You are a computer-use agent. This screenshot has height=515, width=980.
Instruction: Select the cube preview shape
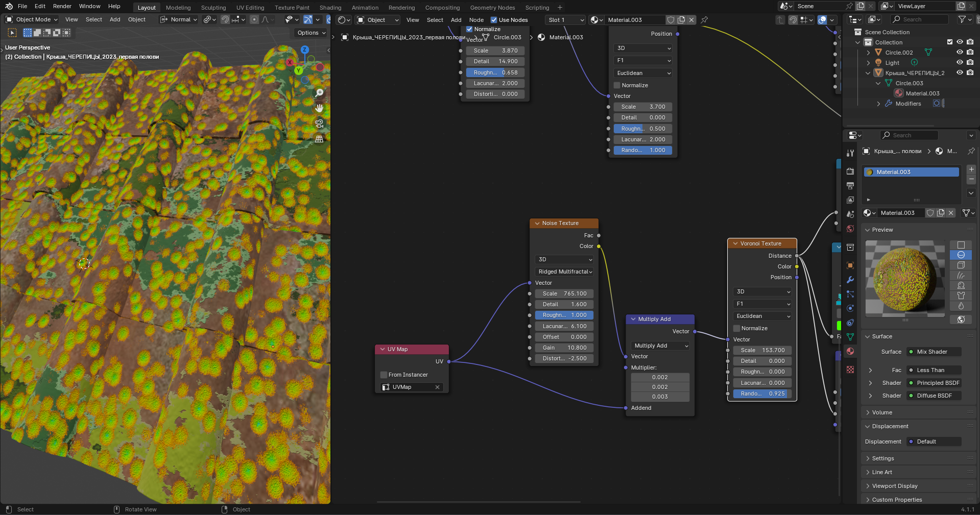coord(961,265)
